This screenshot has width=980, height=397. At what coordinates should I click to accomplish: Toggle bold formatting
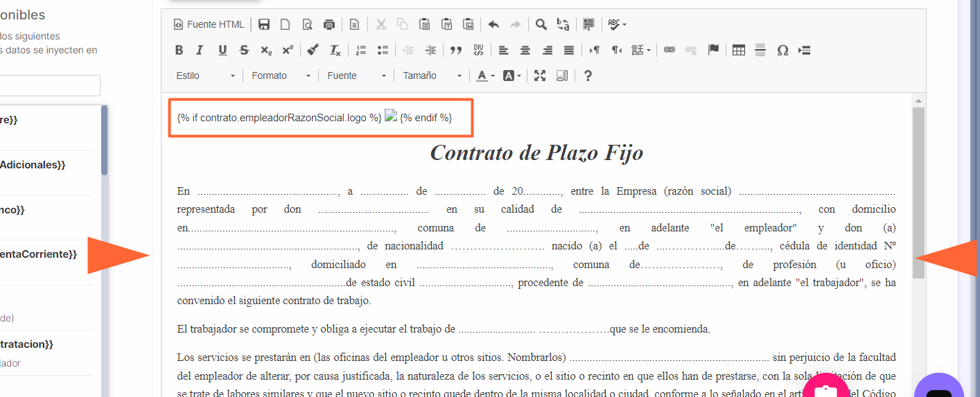(x=179, y=50)
